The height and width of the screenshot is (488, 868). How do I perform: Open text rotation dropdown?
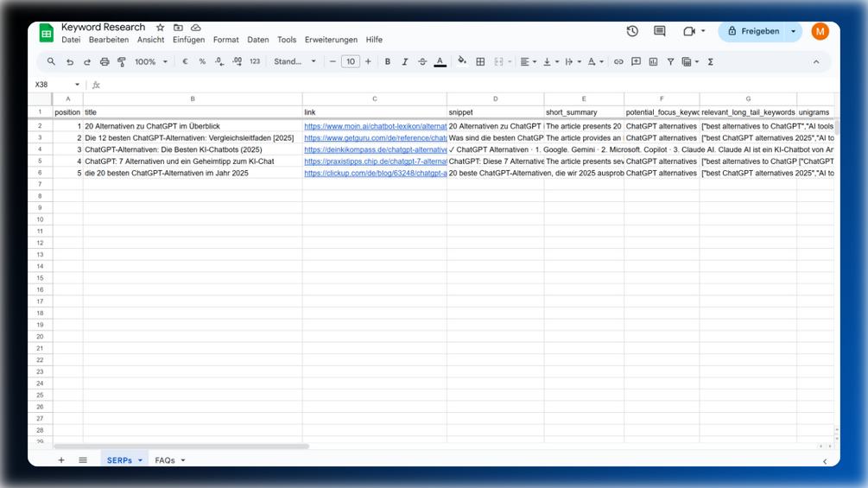[595, 62]
